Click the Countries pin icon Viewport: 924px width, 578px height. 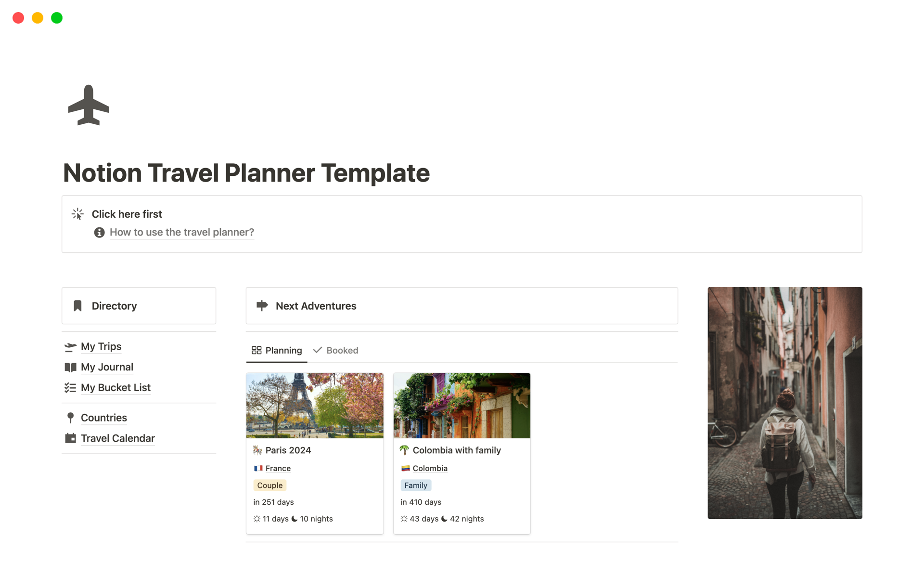click(x=70, y=418)
